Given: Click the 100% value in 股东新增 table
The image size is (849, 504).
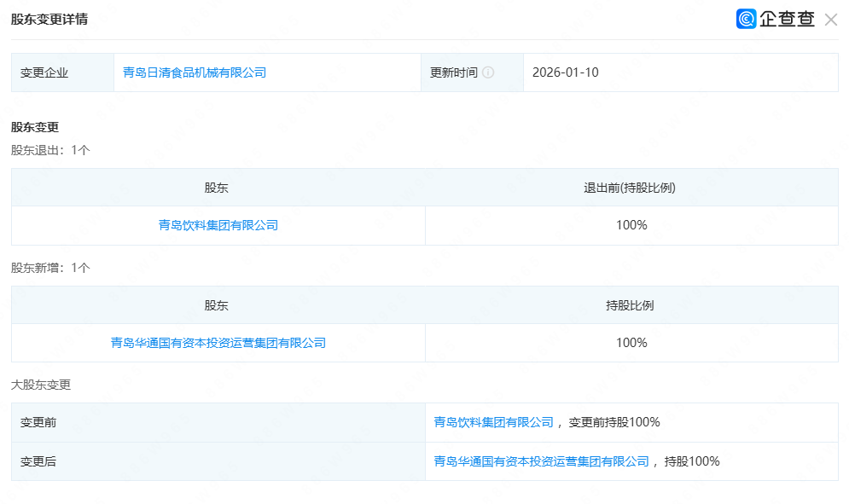Looking at the screenshot, I should pyautogui.click(x=631, y=343).
